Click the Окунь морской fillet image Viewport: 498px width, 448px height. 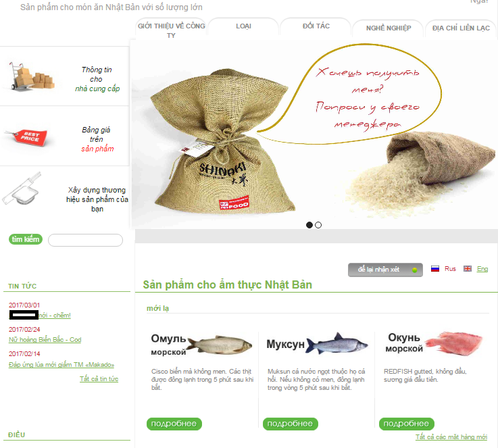(454, 343)
